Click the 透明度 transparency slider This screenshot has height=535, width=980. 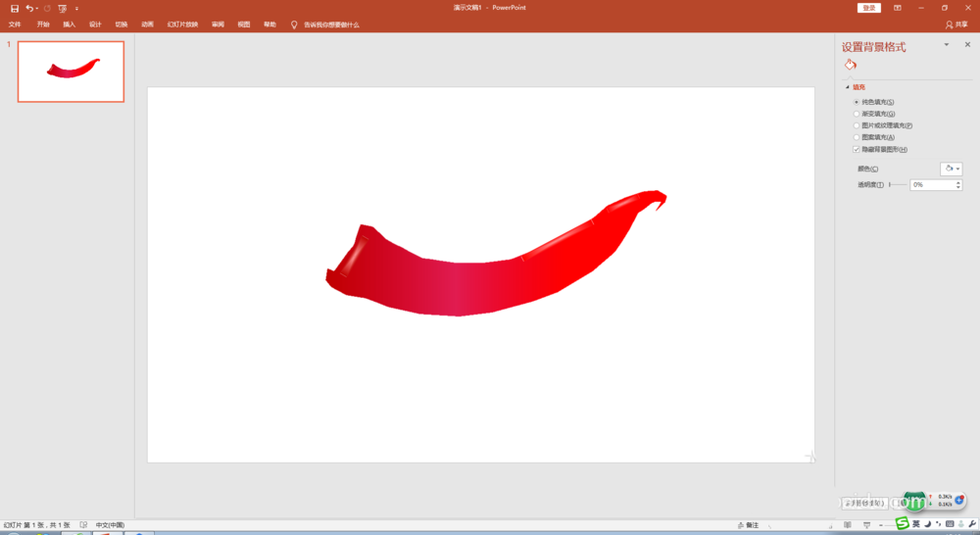pos(898,184)
